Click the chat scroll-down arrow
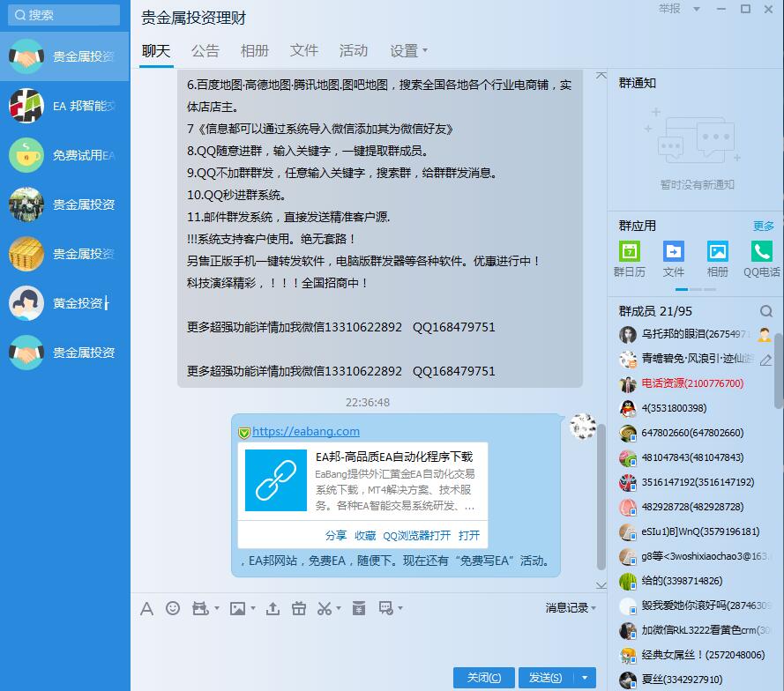The height and width of the screenshot is (691, 784). (601, 584)
